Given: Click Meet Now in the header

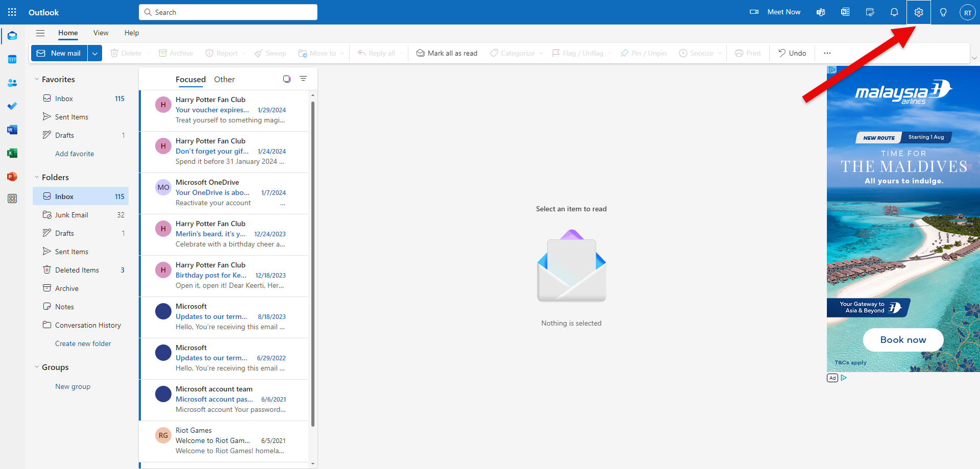Looking at the screenshot, I should 775,12.
